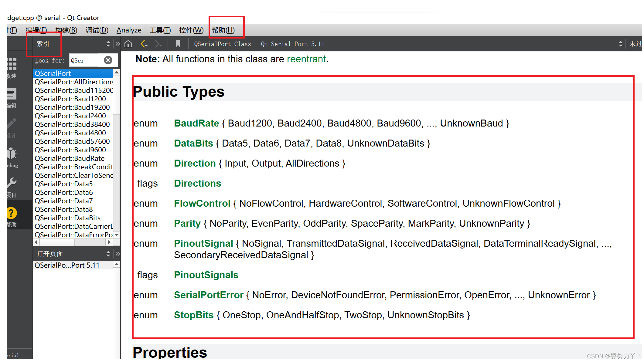Open the PinoutSignal enum link
This screenshot has width=644, height=362.
click(x=203, y=243)
